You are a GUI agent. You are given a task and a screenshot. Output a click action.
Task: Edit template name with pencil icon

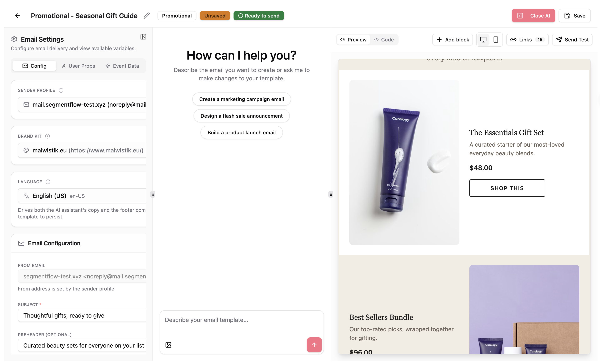[x=147, y=16]
